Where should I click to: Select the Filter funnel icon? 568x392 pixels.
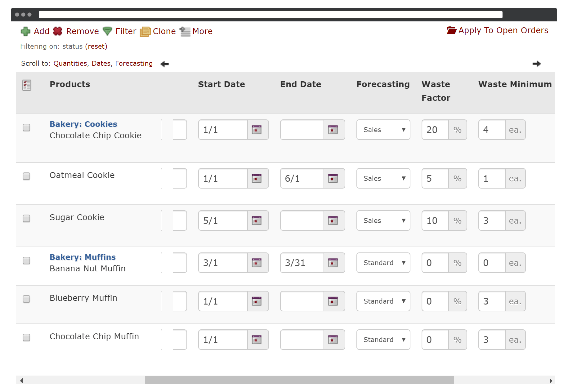107,31
